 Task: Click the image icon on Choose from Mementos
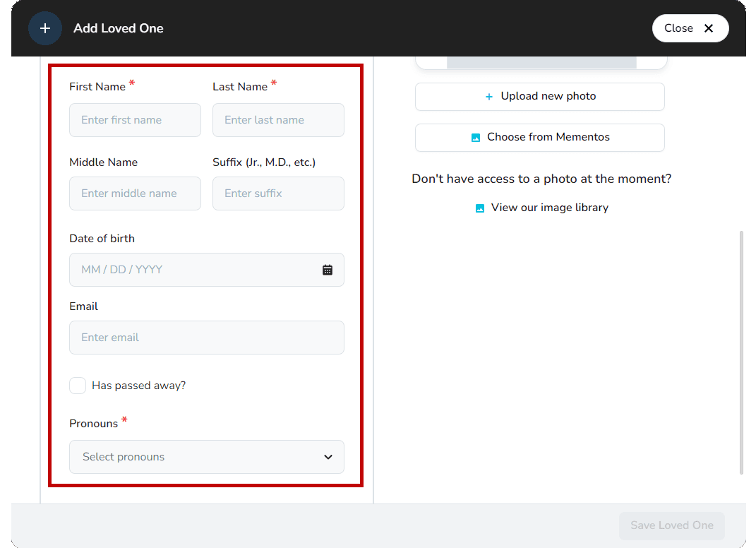tap(476, 138)
